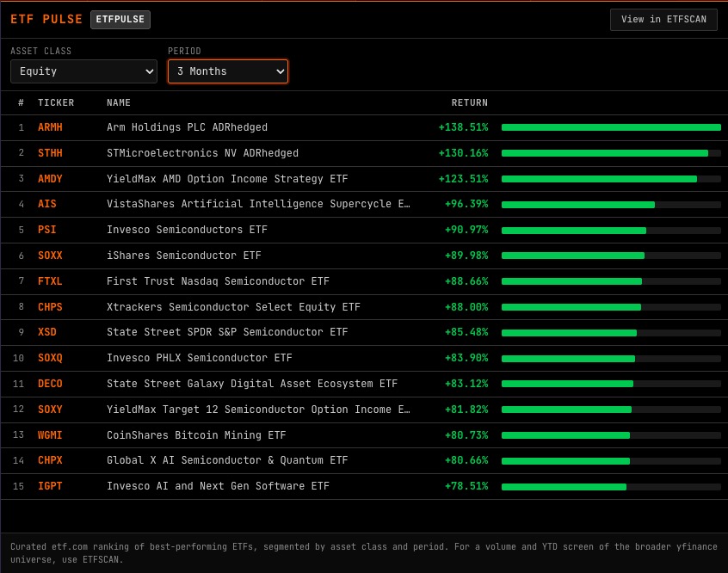Click the +80.73% return value
Image resolution: width=728 pixels, height=573 pixels.
466,435
